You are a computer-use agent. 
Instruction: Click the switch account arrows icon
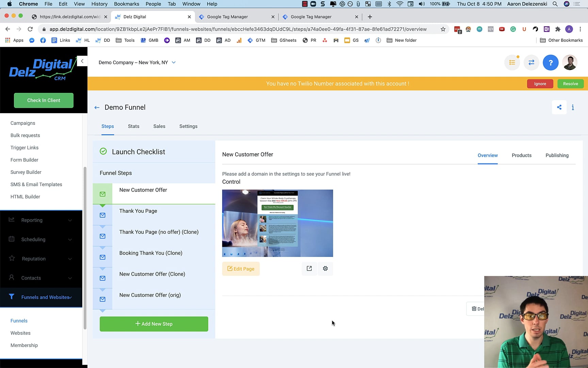[531, 62]
